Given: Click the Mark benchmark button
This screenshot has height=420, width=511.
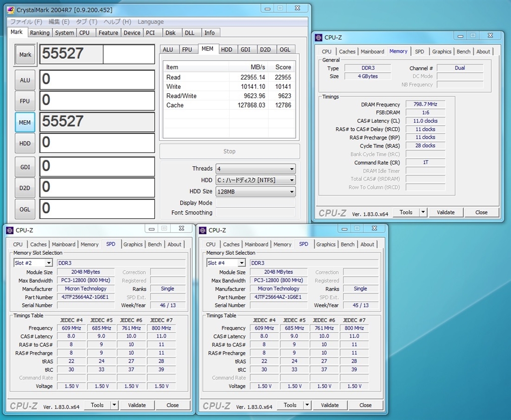Looking at the screenshot, I should (x=25, y=55).
